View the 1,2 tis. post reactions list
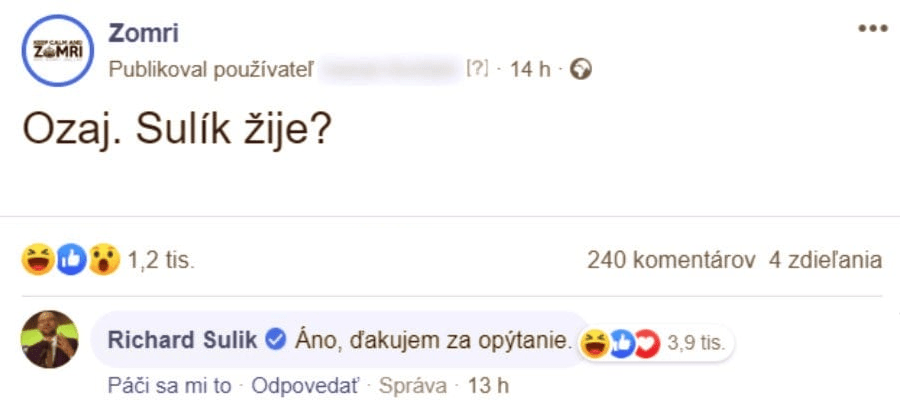900x412 pixels. pyautogui.click(x=161, y=261)
